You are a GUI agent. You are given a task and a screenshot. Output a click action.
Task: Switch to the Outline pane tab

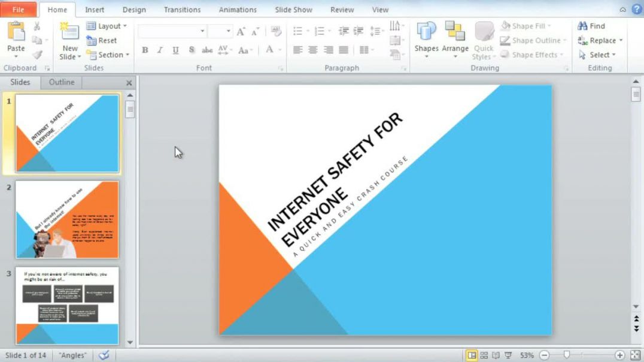coord(62,82)
